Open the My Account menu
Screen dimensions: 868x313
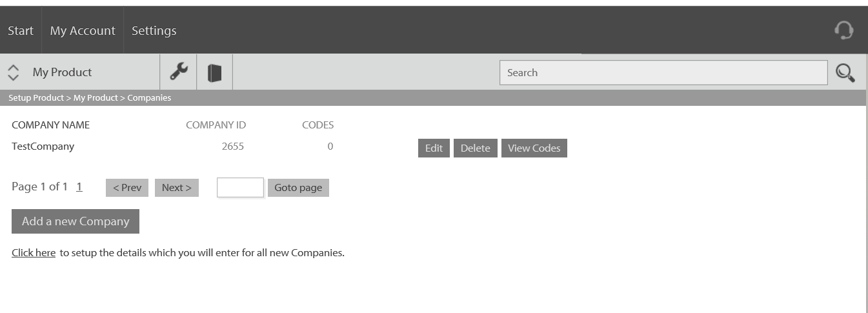click(83, 30)
